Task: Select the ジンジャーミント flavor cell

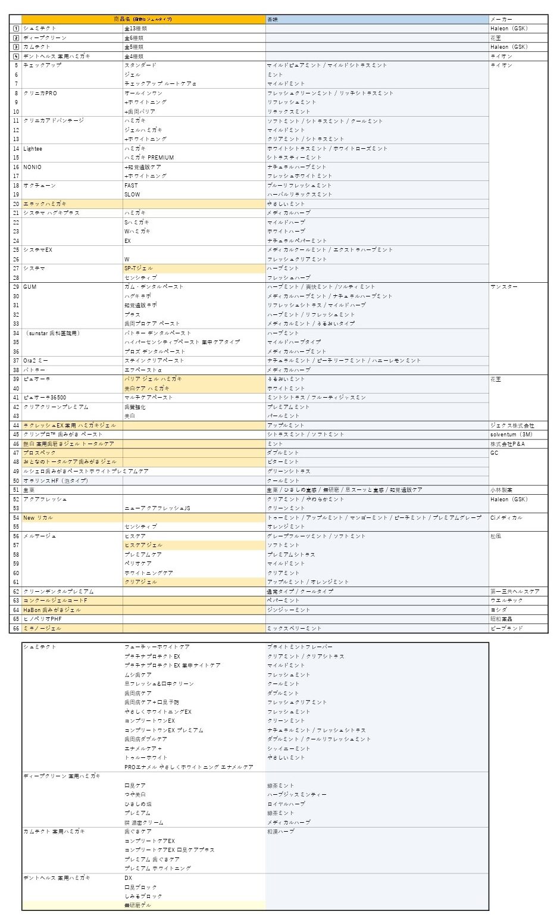Action: pos(377,610)
